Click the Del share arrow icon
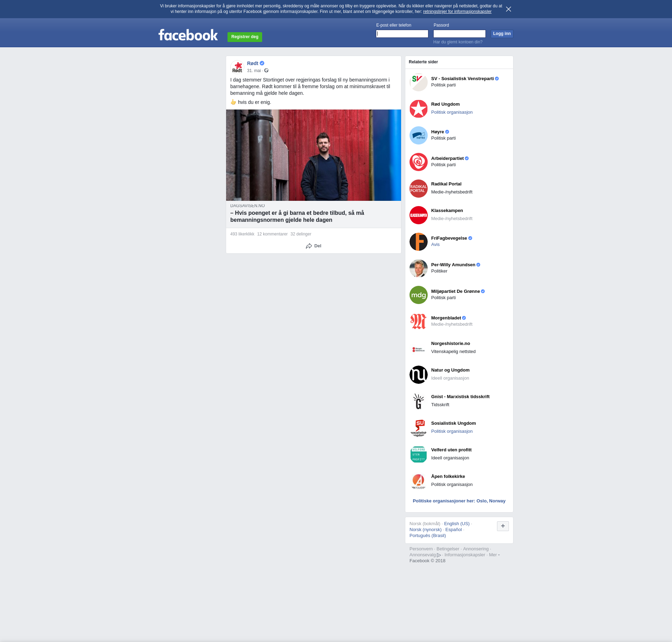The width and height of the screenshot is (672, 642). [309, 246]
